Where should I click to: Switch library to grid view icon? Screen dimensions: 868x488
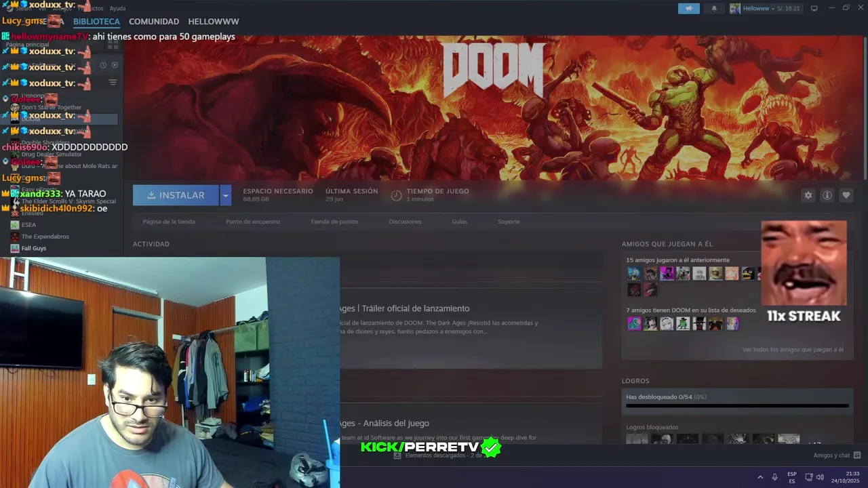coord(113,44)
